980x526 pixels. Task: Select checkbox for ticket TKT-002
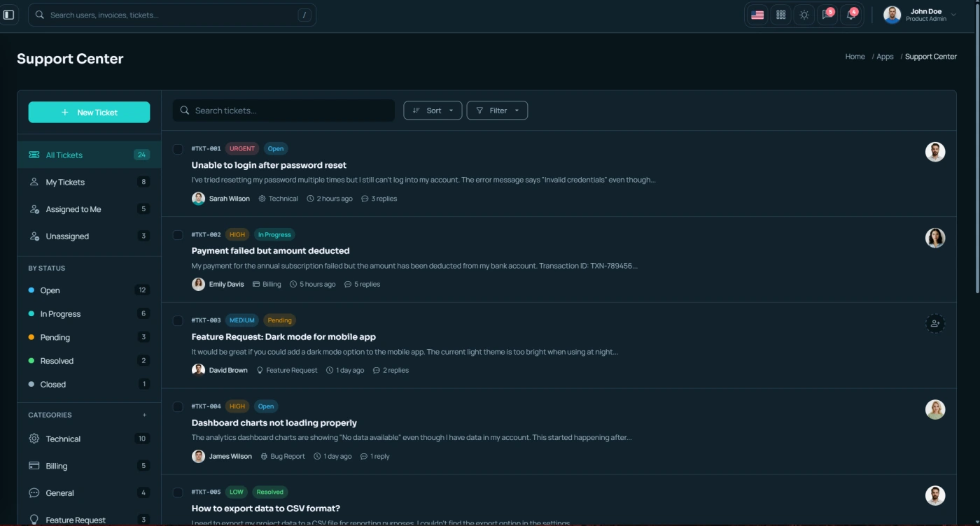click(x=178, y=235)
